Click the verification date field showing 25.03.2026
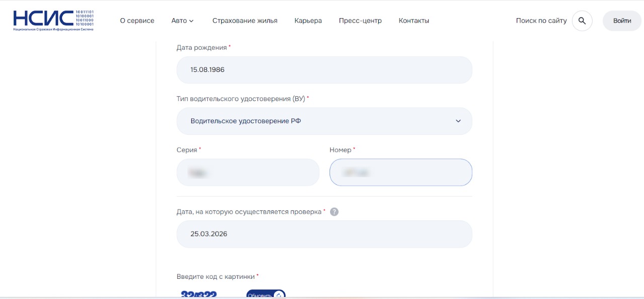This screenshot has width=644, height=299. point(325,234)
